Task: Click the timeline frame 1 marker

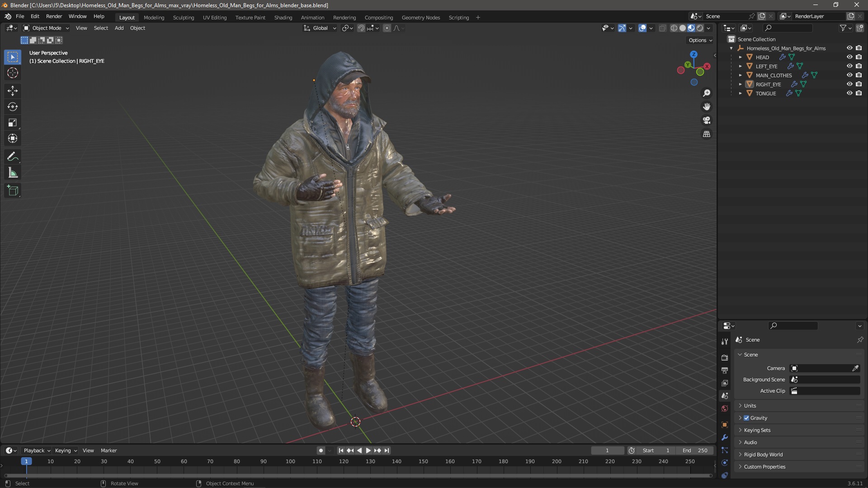Action: click(26, 461)
